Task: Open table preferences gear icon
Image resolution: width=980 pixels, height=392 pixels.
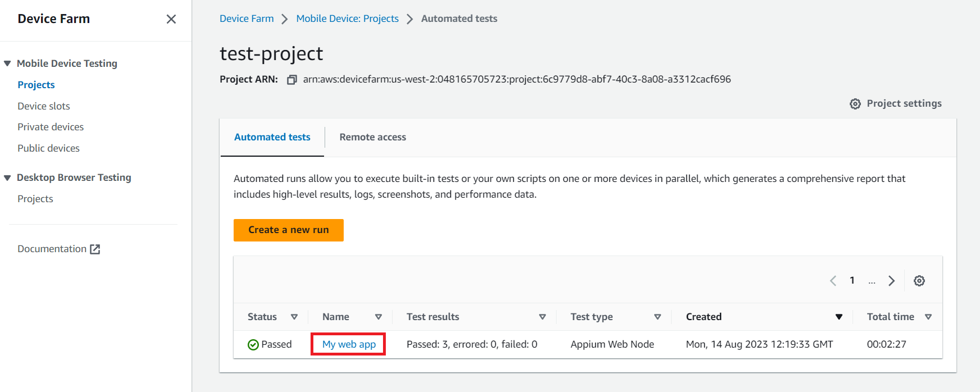Action: 919,281
